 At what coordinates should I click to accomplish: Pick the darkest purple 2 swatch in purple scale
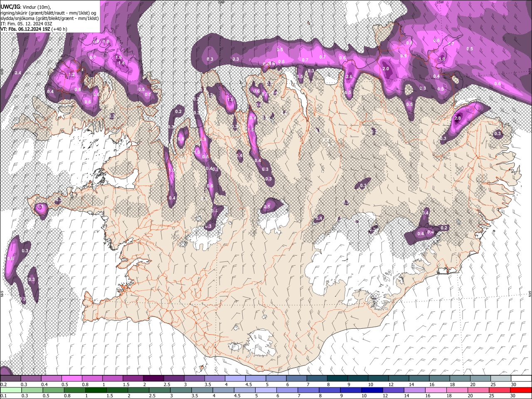click(153, 379)
